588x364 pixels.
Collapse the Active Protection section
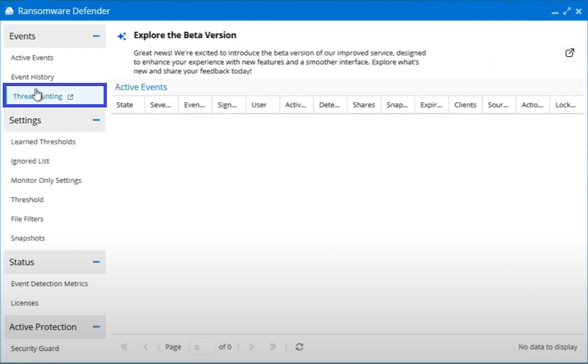pyautogui.click(x=96, y=327)
